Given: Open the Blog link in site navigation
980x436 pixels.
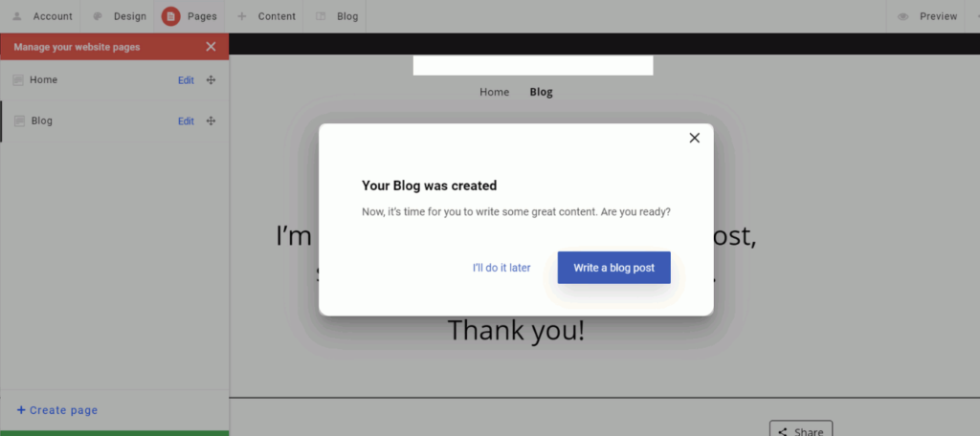Looking at the screenshot, I should (542, 92).
